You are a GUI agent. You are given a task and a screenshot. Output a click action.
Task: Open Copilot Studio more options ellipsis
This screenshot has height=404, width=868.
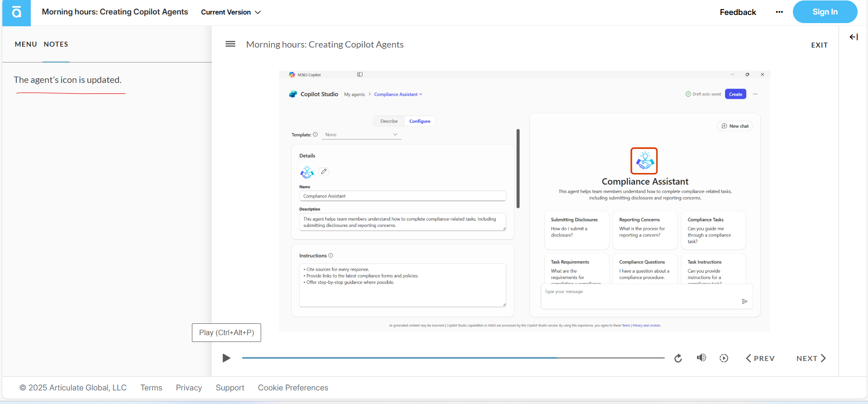click(x=755, y=94)
